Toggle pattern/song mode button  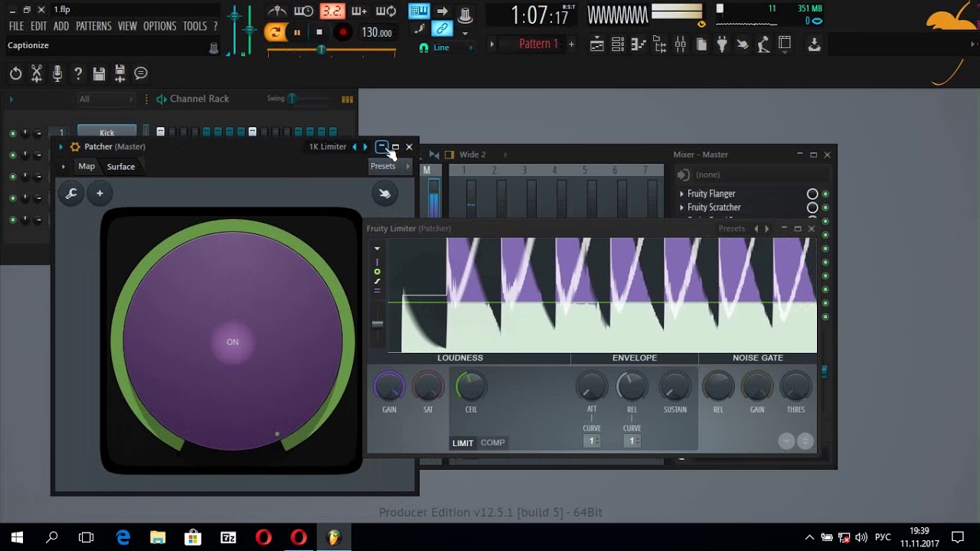point(274,32)
